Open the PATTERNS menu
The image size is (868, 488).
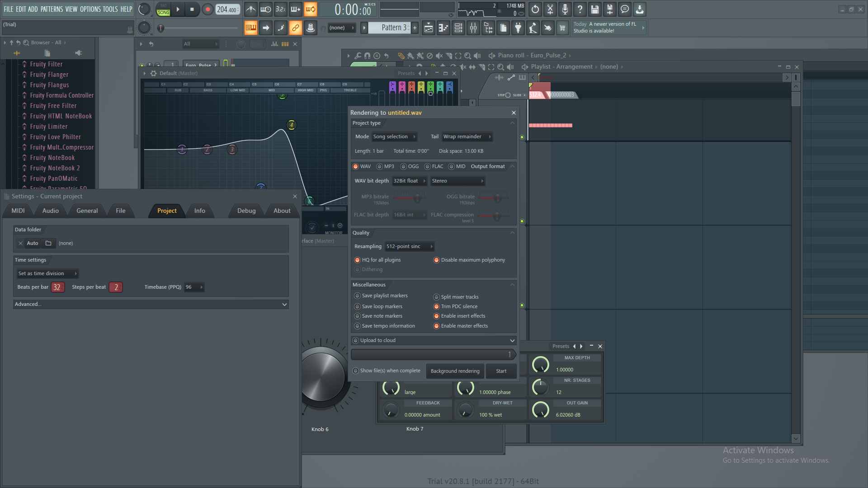52,9
